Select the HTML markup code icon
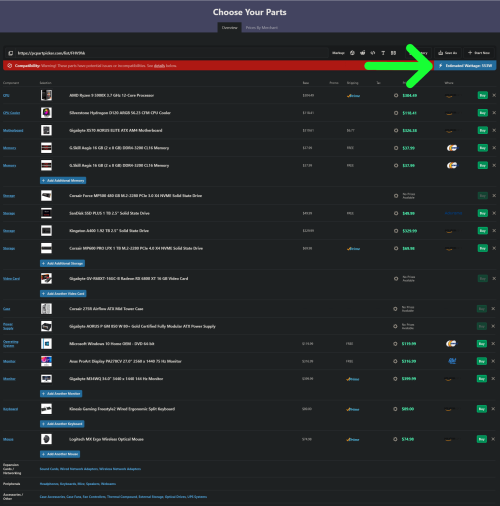This screenshot has width=500, height=506. point(373,53)
